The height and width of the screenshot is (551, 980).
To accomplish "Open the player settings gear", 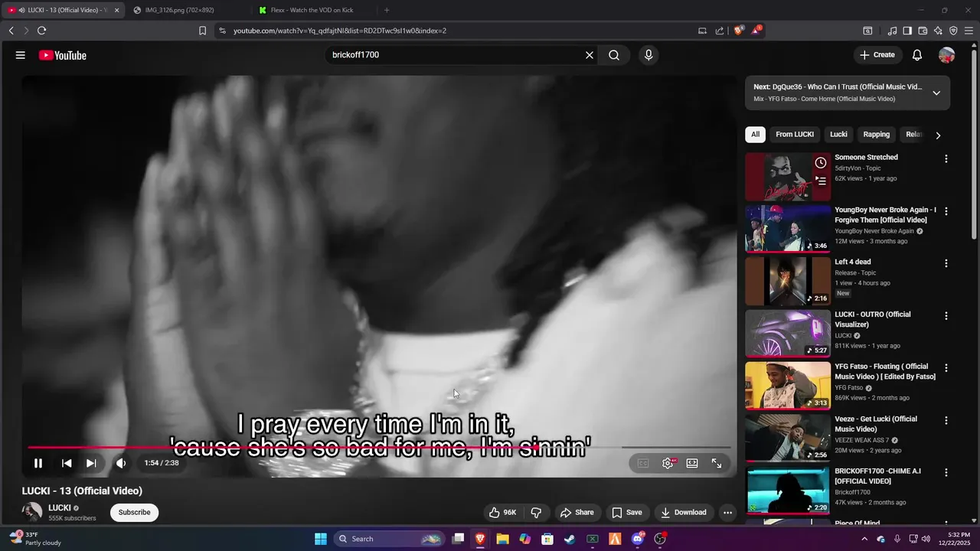I will pyautogui.click(x=668, y=463).
